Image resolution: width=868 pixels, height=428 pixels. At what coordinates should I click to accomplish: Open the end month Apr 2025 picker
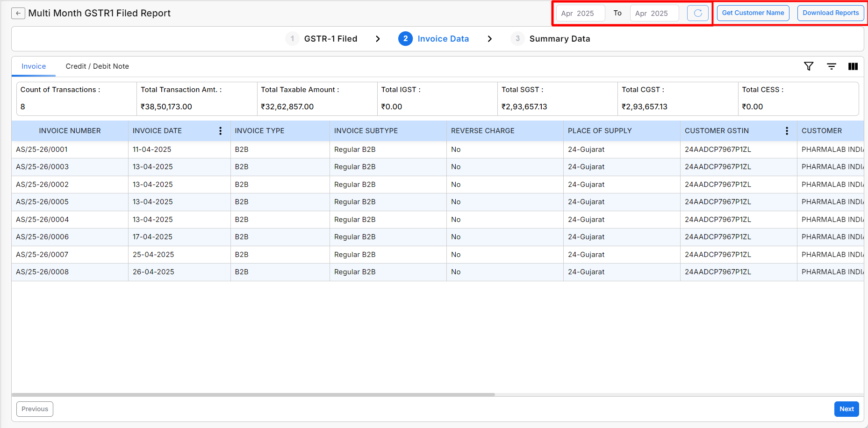coord(654,14)
